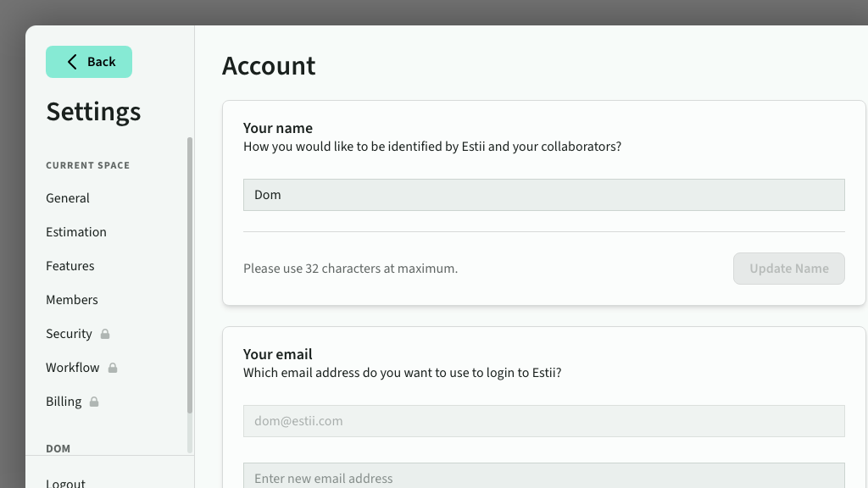Select Workflow in the sidebar
868x488 pixels.
point(73,368)
